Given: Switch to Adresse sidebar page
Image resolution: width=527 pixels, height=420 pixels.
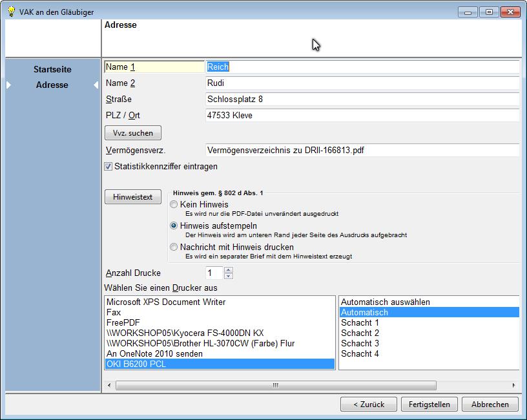Looking at the screenshot, I should click(x=52, y=85).
